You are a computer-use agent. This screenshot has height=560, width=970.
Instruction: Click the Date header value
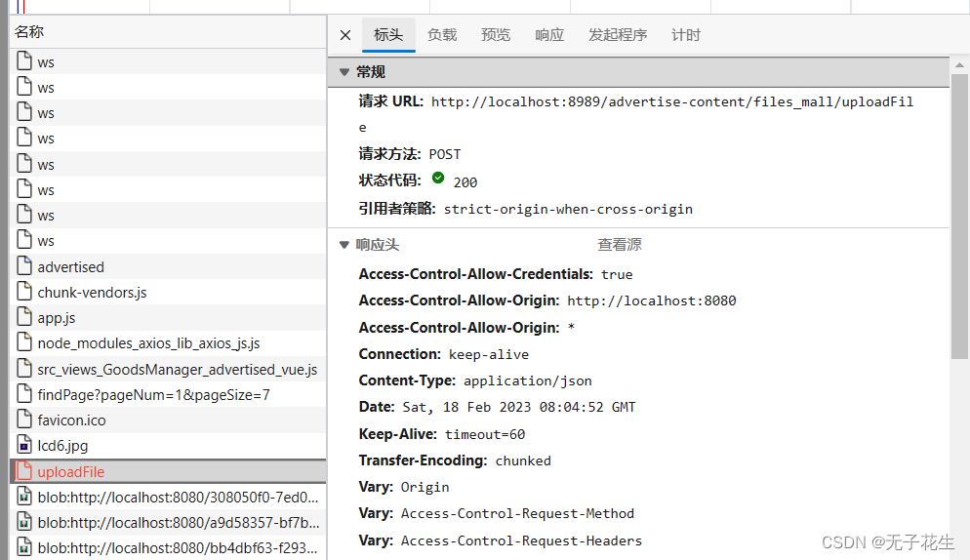pos(519,408)
